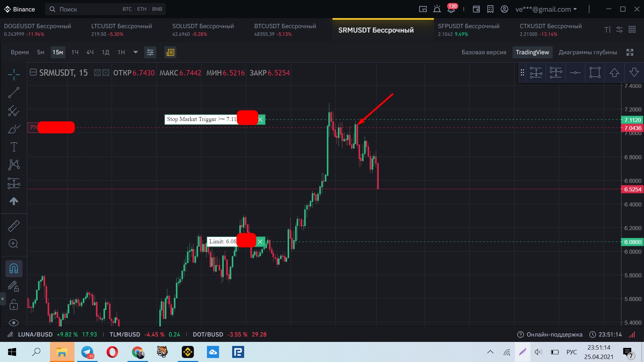Open CTKUSDT Бессрочный tab
The image size is (644, 362).
[550, 30]
